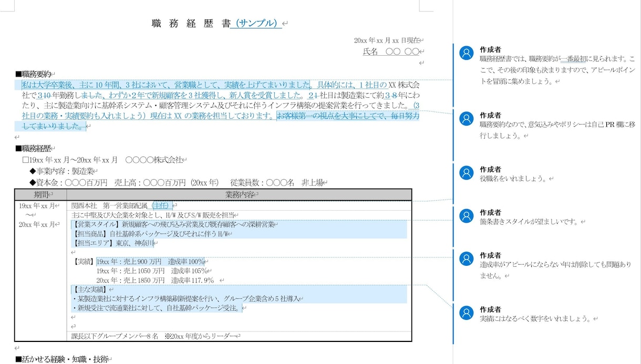Viewport: 641px width, 364px height.
Task: Click avatar of comment about 達成率 deletion
Action: (x=466, y=258)
